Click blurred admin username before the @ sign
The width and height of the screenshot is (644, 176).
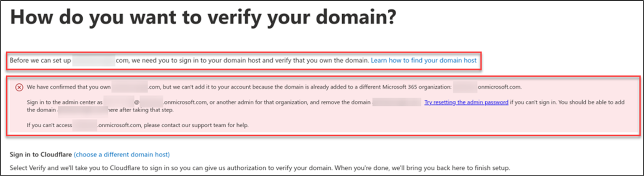[119, 102]
